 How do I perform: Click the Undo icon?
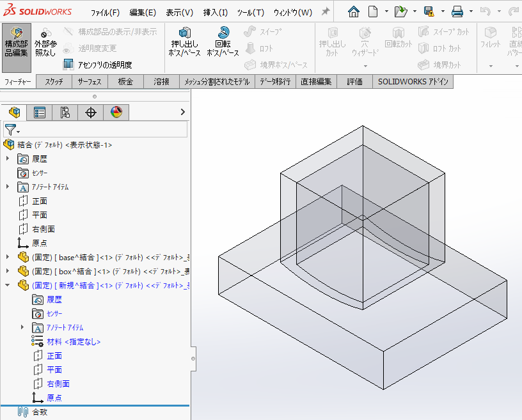486,12
